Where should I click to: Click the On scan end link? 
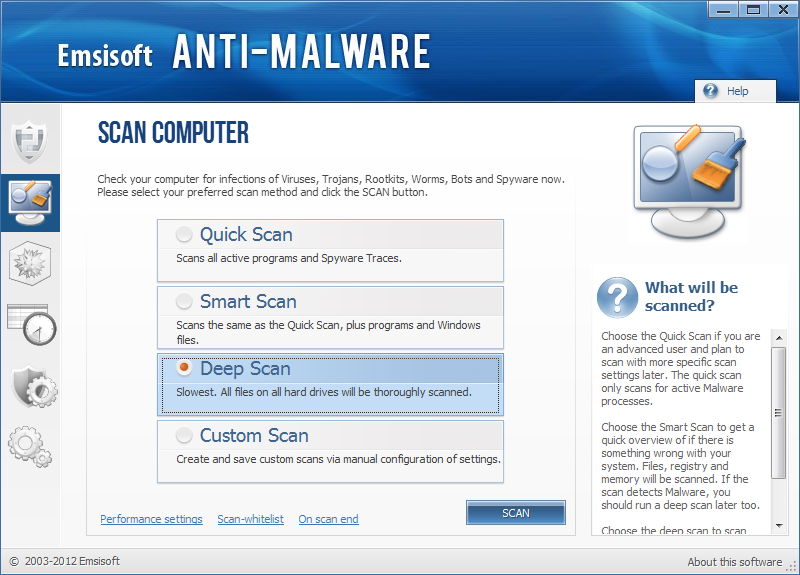tap(328, 519)
